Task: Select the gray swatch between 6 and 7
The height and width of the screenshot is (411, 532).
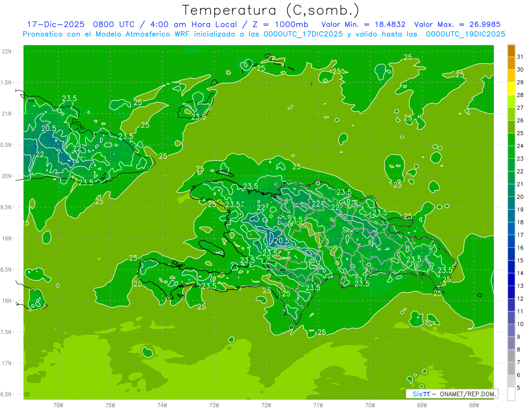Action: 511,368
